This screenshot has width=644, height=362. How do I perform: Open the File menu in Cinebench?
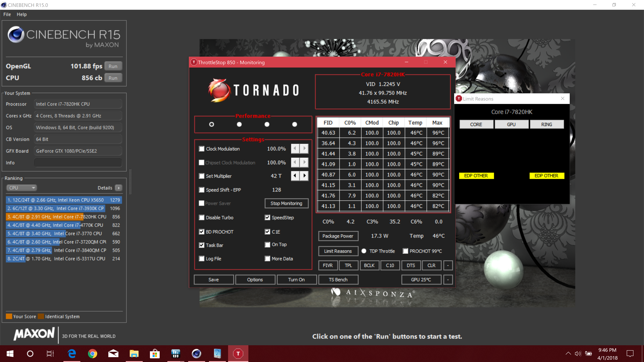(7, 14)
